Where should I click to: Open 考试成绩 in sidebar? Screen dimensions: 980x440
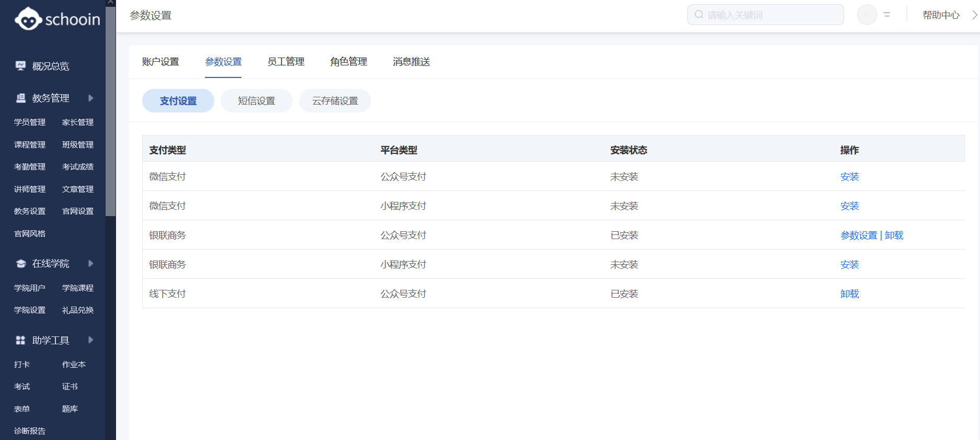click(x=78, y=167)
